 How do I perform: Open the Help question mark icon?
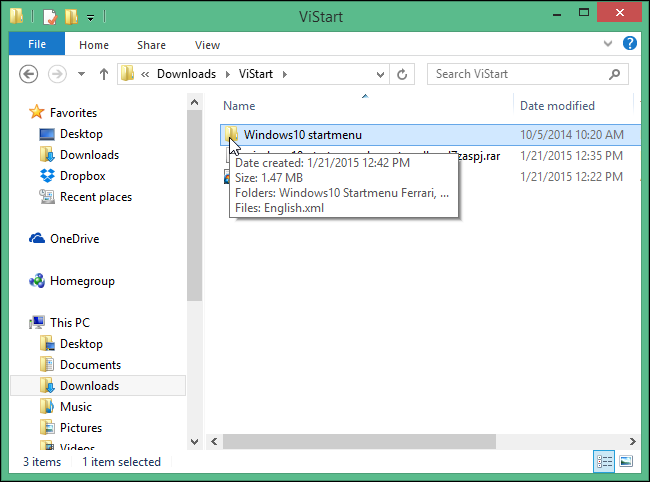coord(629,44)
